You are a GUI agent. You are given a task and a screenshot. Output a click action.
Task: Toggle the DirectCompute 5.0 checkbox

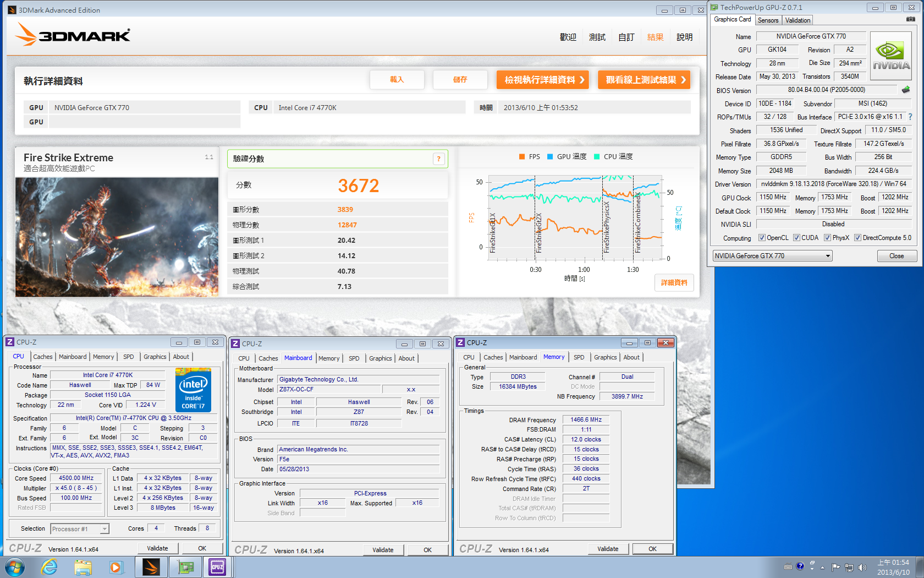point(857,238)
